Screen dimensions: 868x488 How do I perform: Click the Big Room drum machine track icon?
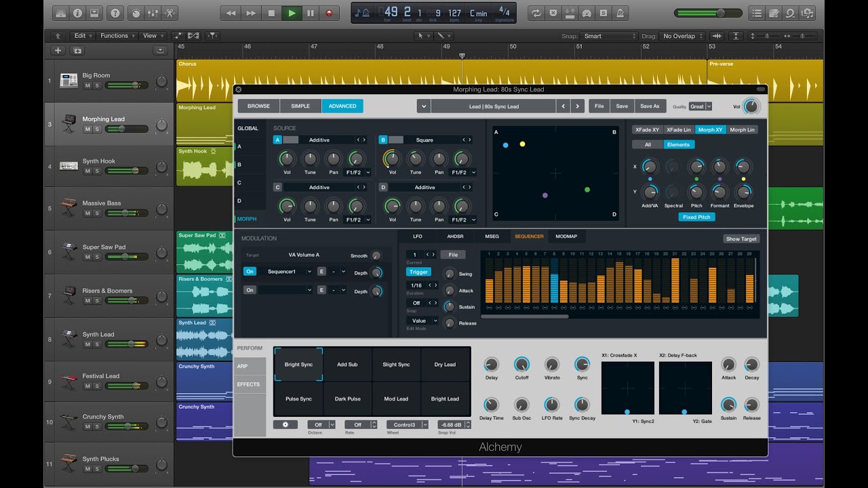pyautogui.click(x=68, y=80)
